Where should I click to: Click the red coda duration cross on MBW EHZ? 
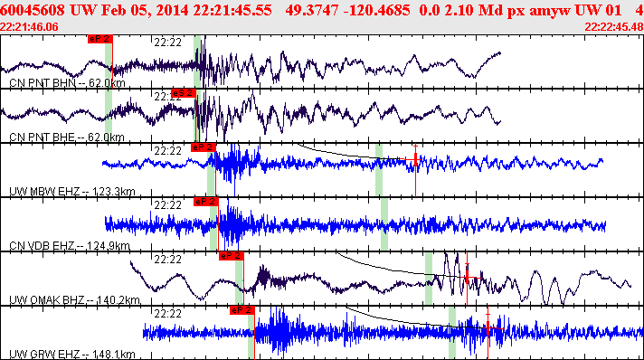[x=416, y=159]
